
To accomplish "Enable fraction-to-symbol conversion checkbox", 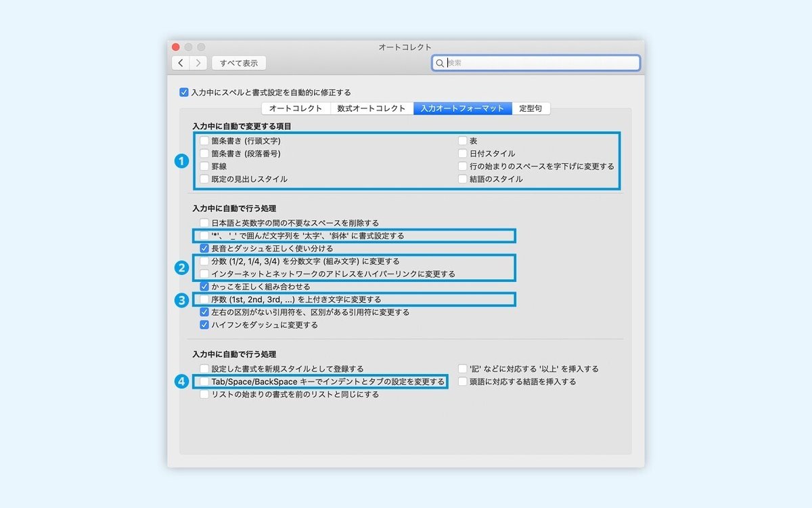I will pyautogui.click(x=204, y=261).
